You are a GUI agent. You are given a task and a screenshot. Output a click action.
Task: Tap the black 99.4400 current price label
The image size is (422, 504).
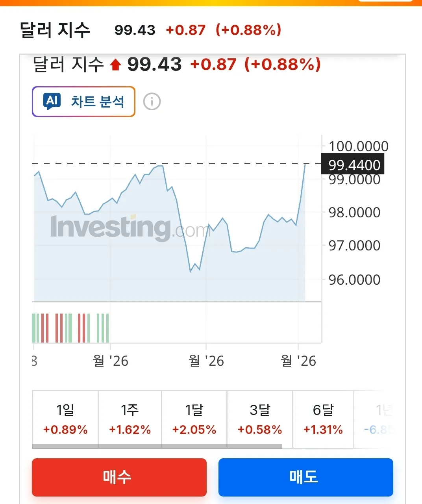point(353,165)
